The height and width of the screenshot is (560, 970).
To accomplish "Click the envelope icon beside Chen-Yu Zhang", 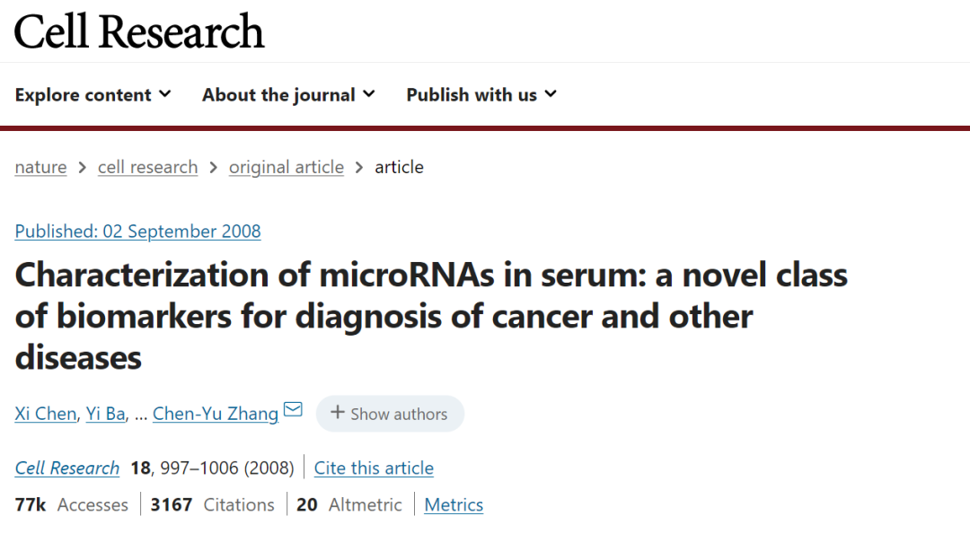I will [x=293, y=411].
